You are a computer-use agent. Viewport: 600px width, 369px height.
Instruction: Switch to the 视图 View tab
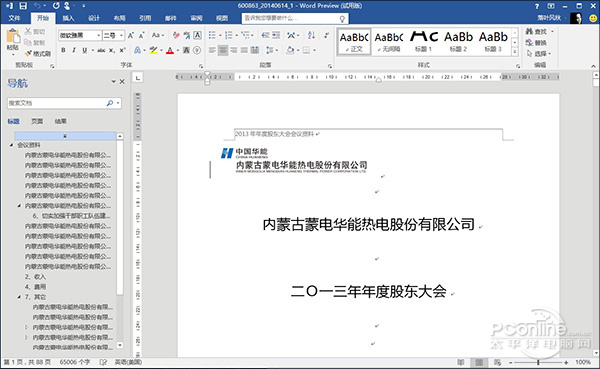[222, 18]
